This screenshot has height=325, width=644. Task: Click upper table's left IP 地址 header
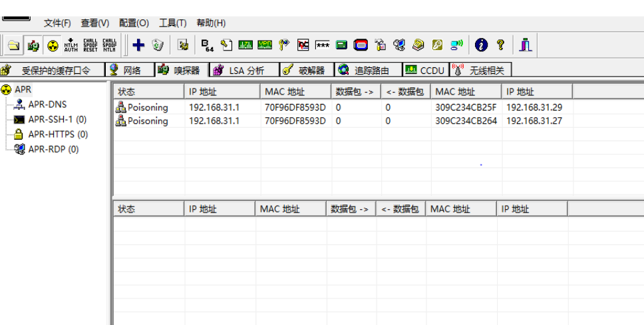pos(222,92)
